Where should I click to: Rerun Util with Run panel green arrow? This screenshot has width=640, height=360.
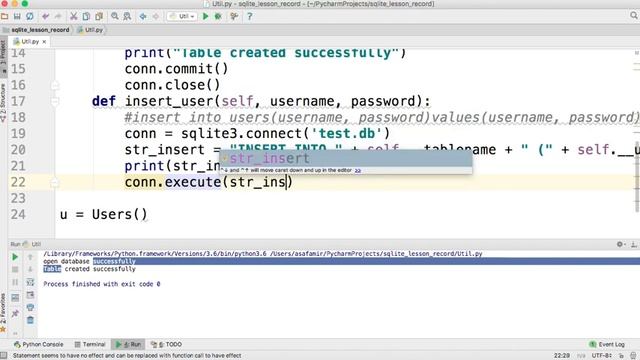point(15,257)
